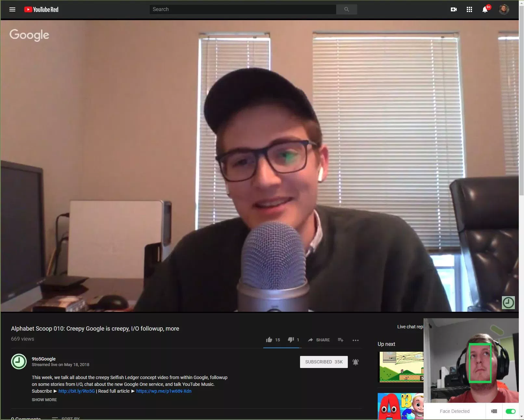
Task: Open the YouTube apps grid
Action: tap(469, 9)
